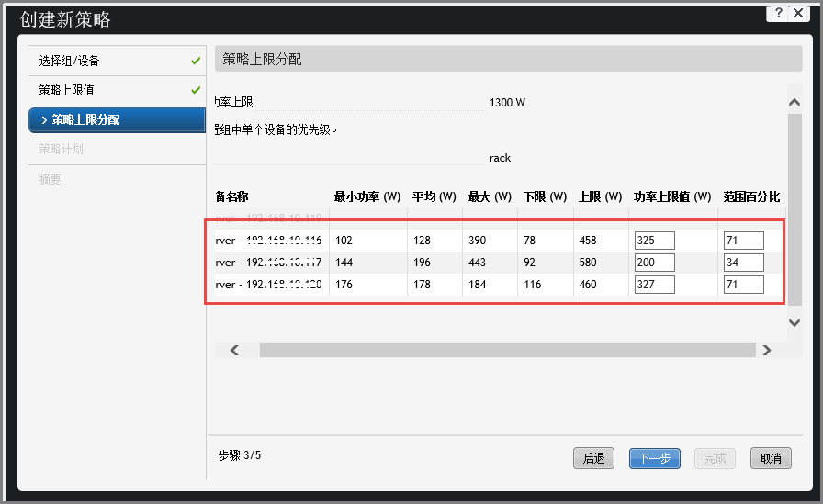Click the percentage field in the 327 row

(744, 285)
